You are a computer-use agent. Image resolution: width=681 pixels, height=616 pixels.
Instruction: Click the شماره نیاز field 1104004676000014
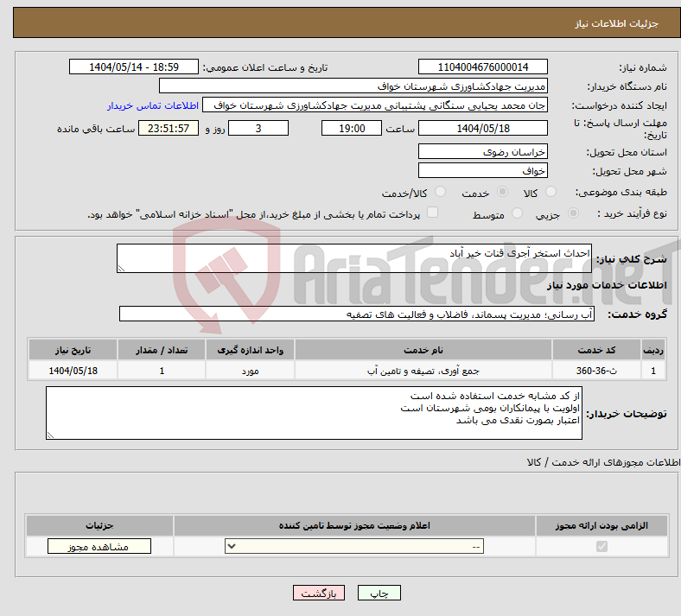[x=483, y=67]
